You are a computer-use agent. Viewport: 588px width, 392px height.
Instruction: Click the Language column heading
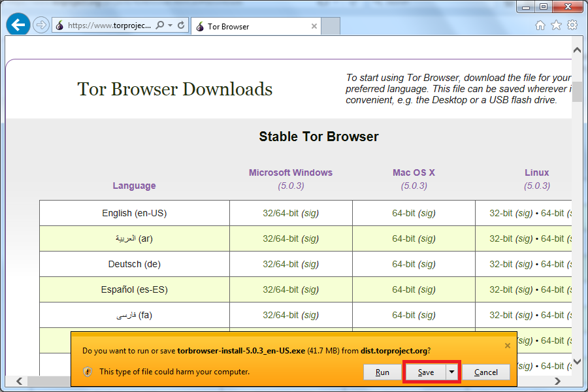(x=134, y=186)
